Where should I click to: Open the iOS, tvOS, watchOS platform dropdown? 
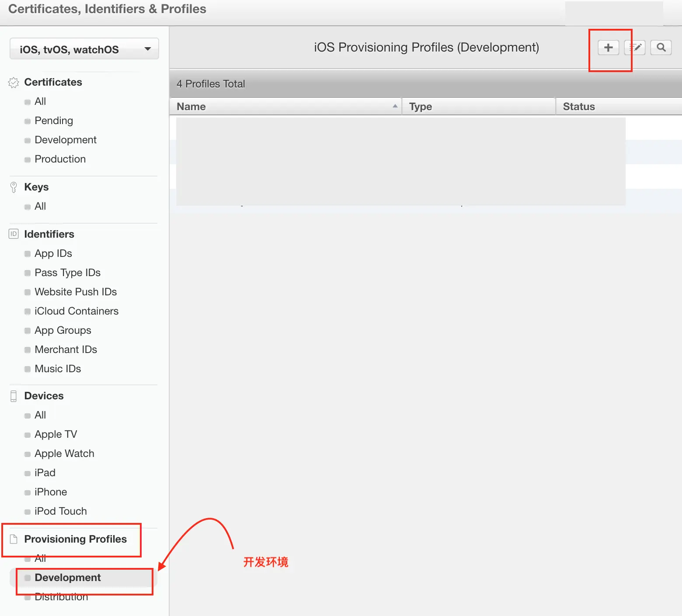84,49
